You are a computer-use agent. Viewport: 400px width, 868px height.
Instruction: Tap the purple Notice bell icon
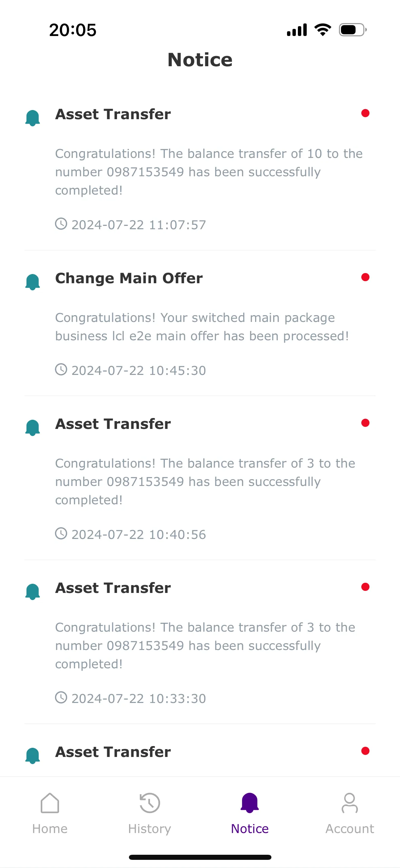click(250, 803)
